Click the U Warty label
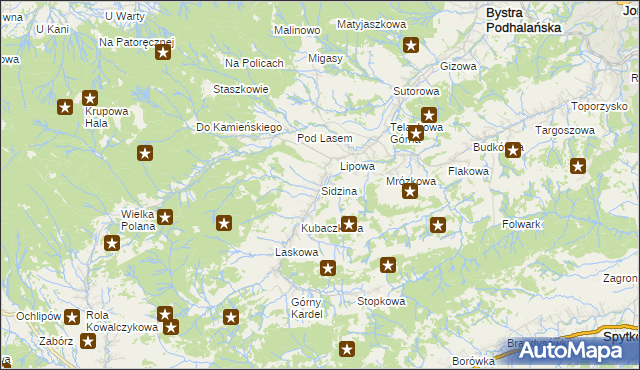The width and height of the screenshot is (640, 370). click(125, 16)
